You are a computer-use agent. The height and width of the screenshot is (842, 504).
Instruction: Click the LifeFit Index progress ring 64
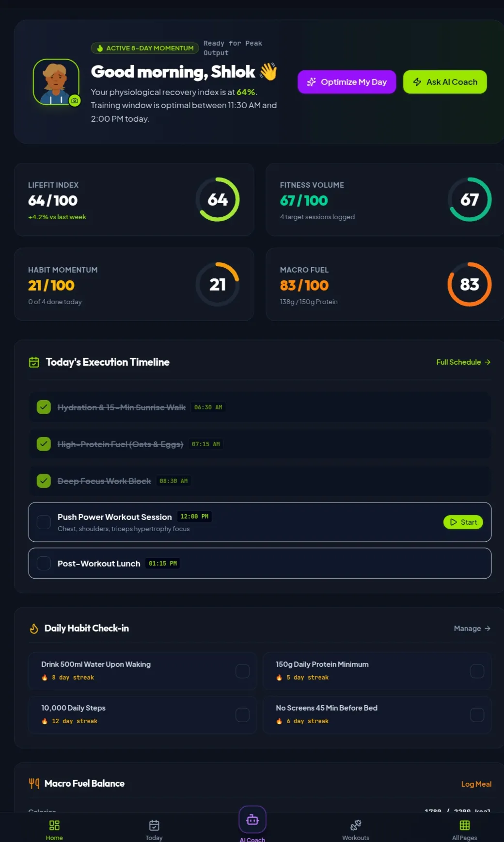click(x=218, y=199)
